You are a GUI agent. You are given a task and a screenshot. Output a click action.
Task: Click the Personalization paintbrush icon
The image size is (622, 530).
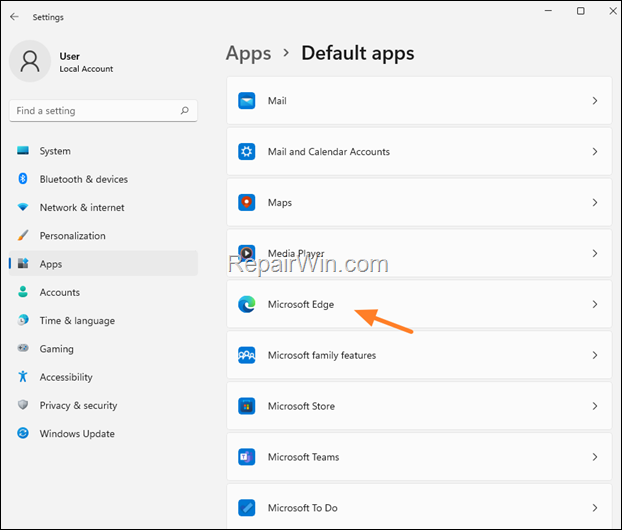tap(23, 235)
